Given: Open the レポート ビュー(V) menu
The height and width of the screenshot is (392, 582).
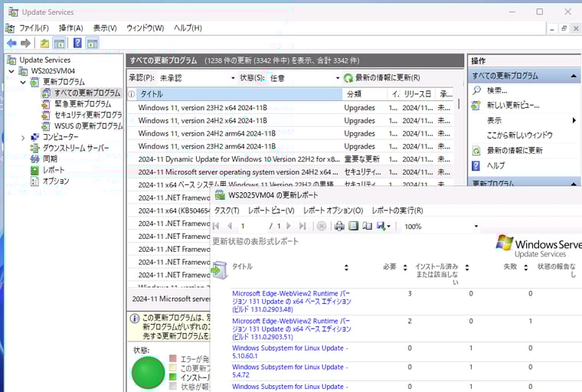Looking at the screenshot, I should point(271,211).
